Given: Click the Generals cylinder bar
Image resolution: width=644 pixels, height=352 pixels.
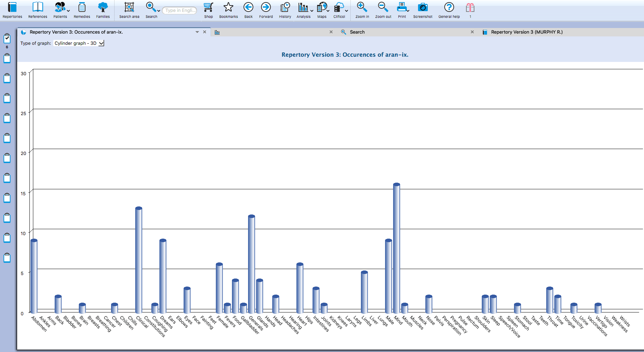Looking at the screenshot, I should 251,264.
